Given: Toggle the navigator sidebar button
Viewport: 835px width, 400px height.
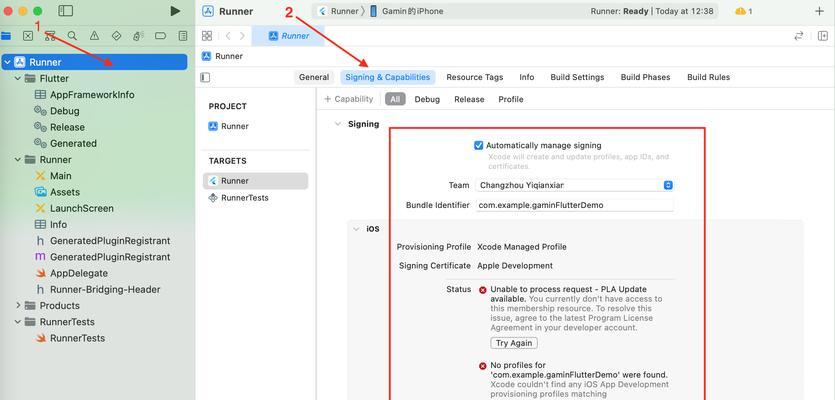Looking at the screenshot, I should click(66, 11).
